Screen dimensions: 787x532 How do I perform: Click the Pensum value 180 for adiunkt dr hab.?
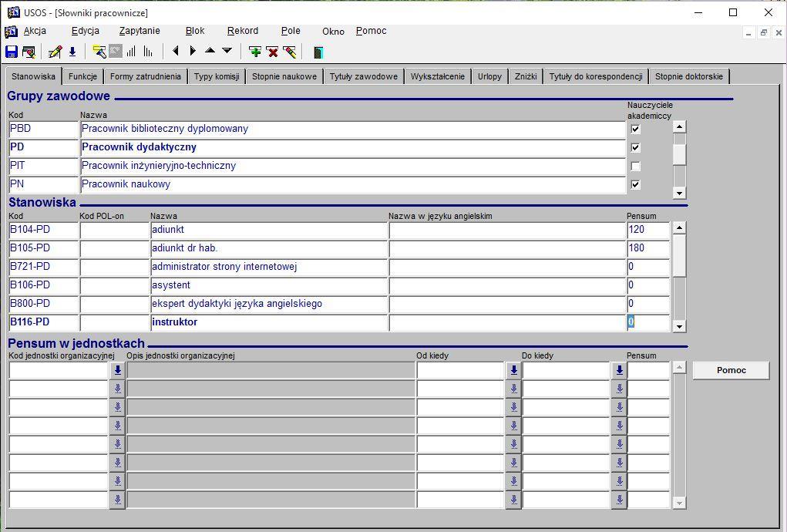point(648,248)
